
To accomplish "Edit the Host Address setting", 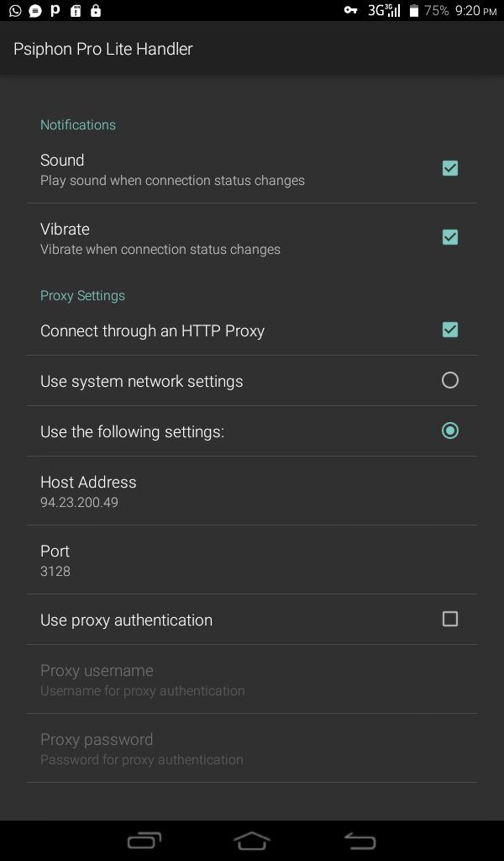I will tap(252, 491).
